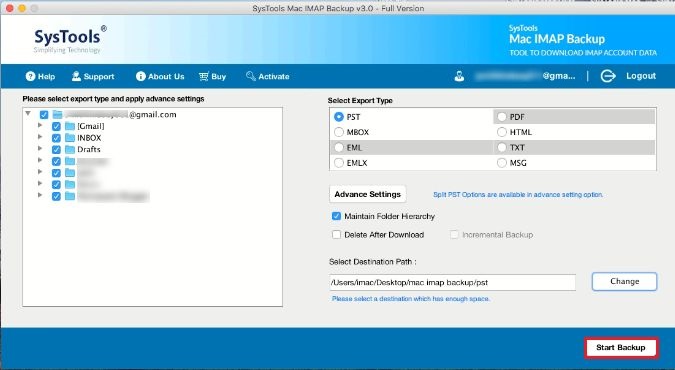Viewport: 675px width, 370px height.
Task: Toggle Maintain Folder Hierarchy checkbox
Action: pos(337,216)
